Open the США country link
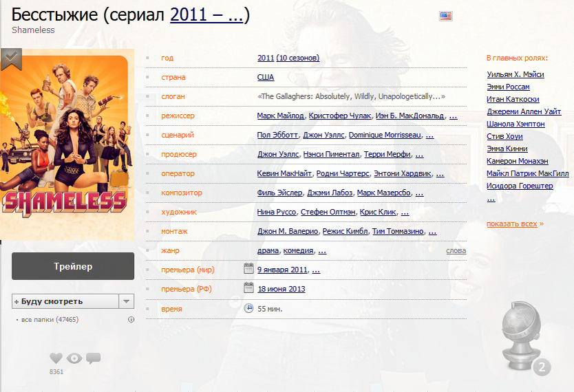 point(266,77)
